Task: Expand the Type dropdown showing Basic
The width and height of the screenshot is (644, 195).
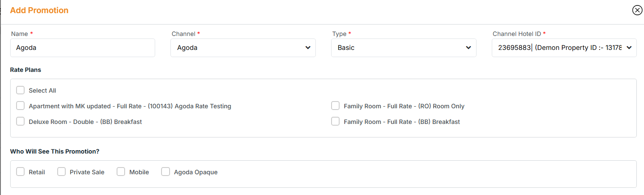Action: 404,48
